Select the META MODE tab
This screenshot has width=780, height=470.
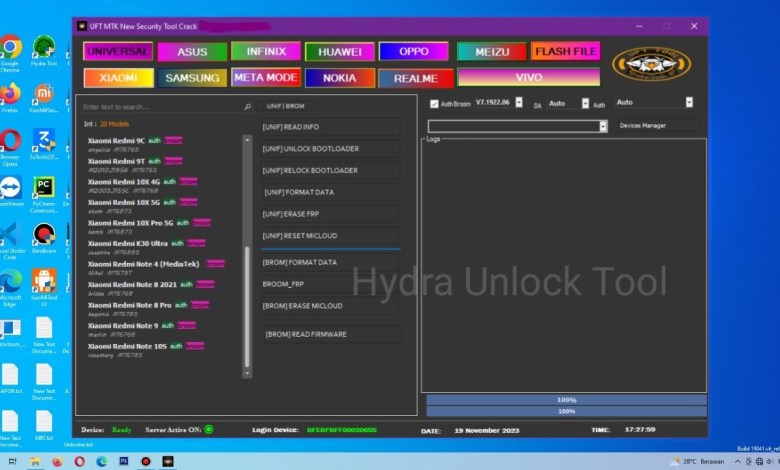point(265,77)
